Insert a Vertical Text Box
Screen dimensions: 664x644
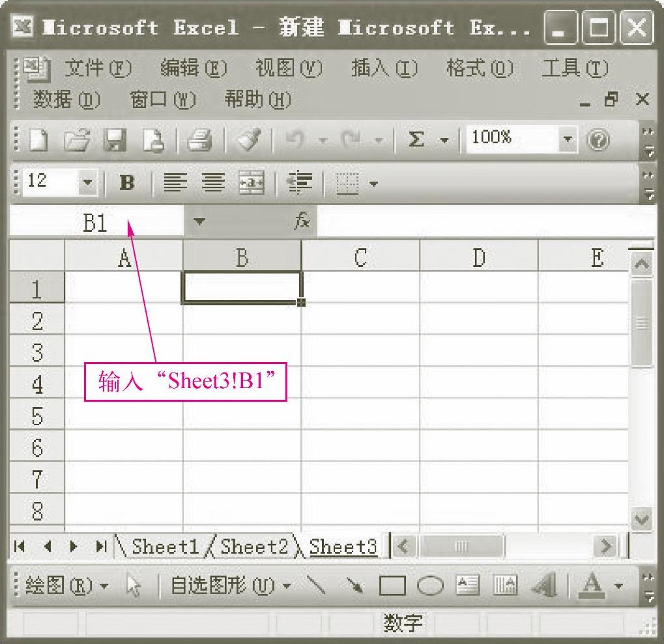click(x=506, y=585)
